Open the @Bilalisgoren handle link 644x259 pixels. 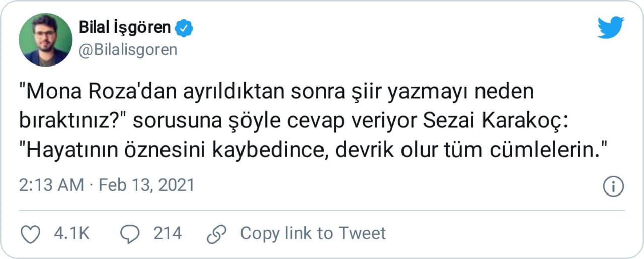pos(128,50)
